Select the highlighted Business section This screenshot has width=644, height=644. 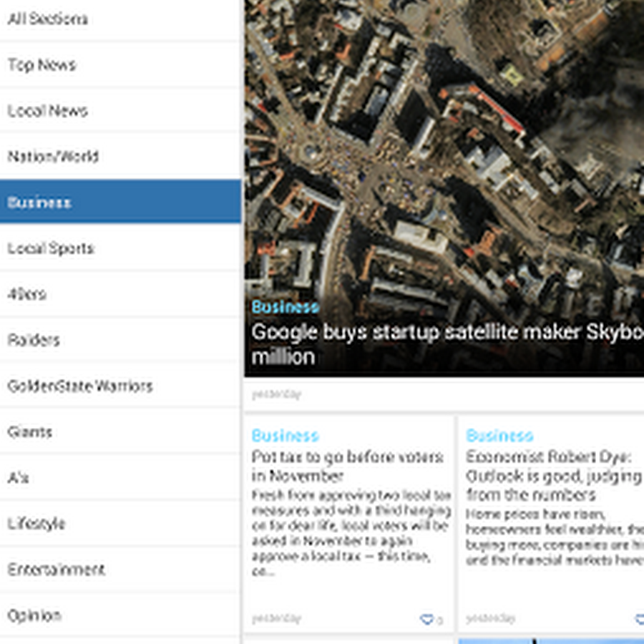click(x=120, y=202)
